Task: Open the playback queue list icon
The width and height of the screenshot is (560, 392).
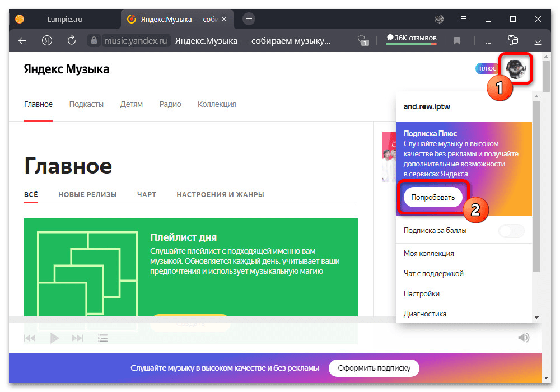Action: (102, 338)
